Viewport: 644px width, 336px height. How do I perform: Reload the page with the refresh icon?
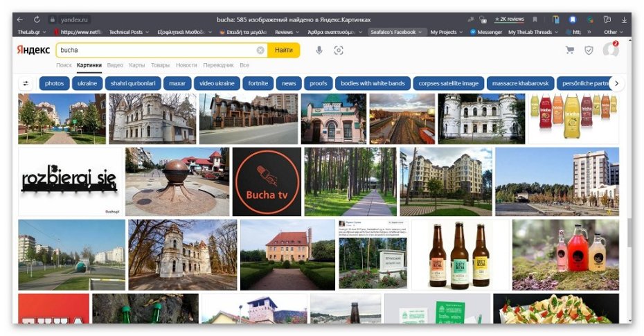pos(37,19)
